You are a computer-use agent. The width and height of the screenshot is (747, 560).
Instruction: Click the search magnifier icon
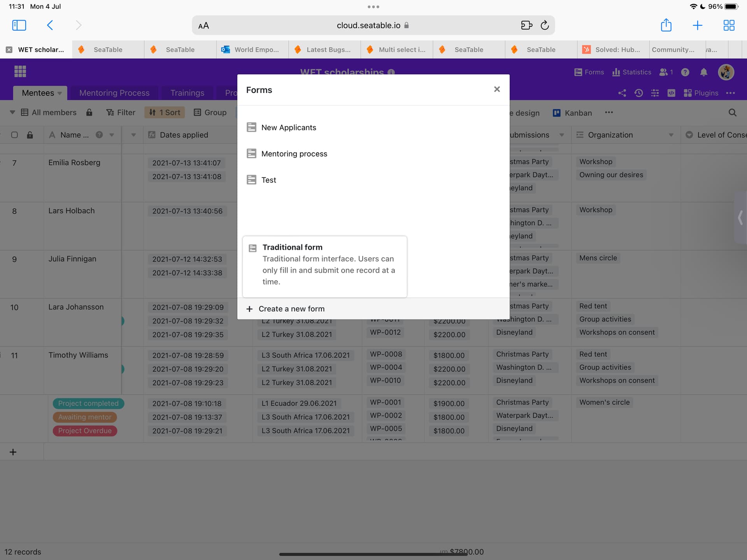point(732,113)
